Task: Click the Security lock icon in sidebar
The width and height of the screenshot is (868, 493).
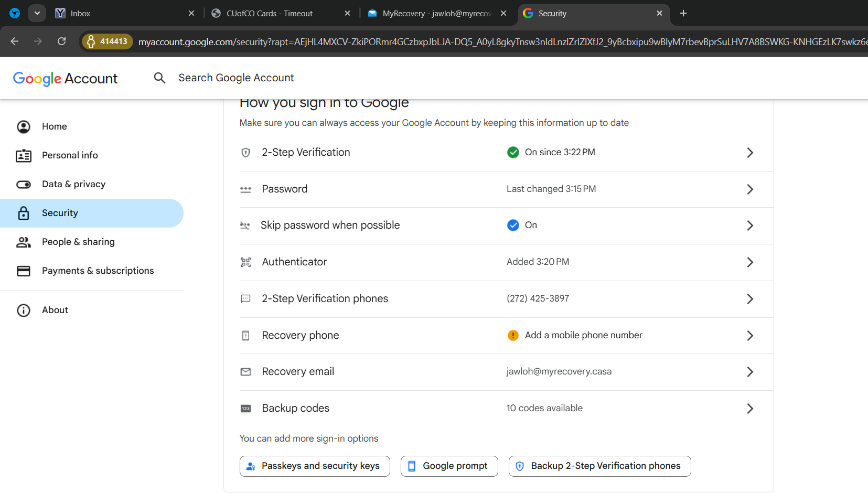Action: (x=24, y=213)
